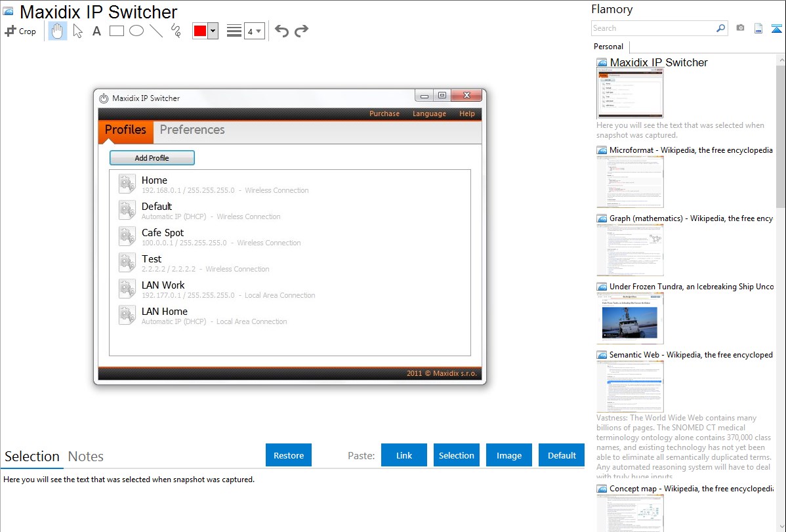Open the Language menu
The width and height of the screenshot is (786, 532).
[x=429, y=114]
